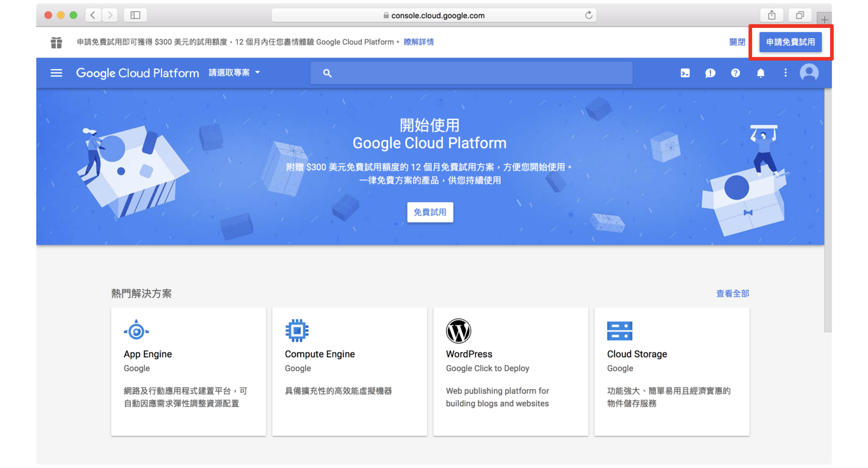Open the App Engine card title
The image size is (868, 468).
pos(148,354)
